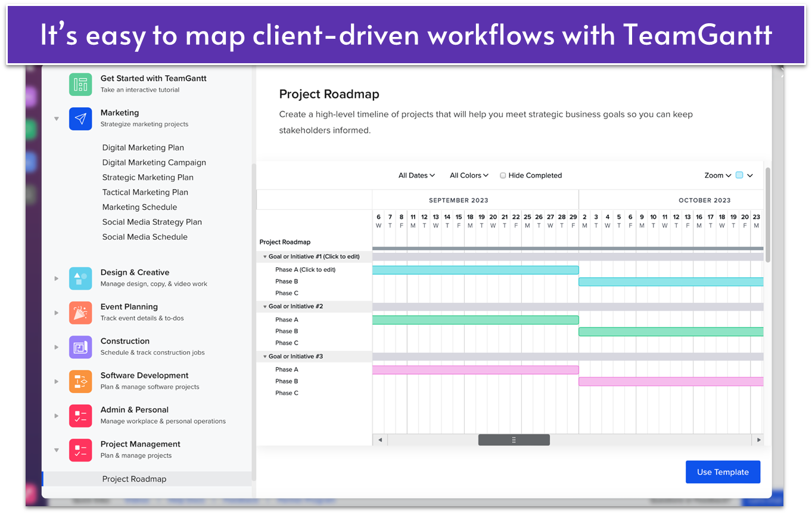This screenshot has width=812, height=514.
Task: Open the chevron after the blue square
Action: [x=750, y=175]
